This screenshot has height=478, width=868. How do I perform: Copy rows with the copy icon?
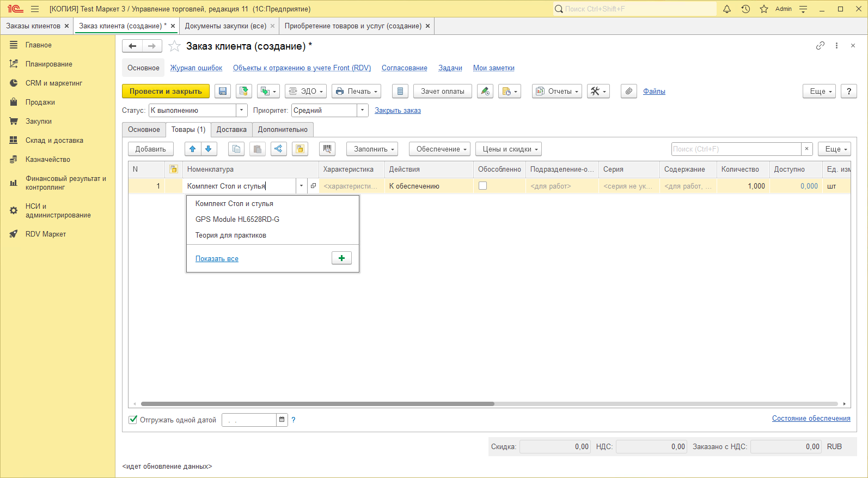[236, 149]
